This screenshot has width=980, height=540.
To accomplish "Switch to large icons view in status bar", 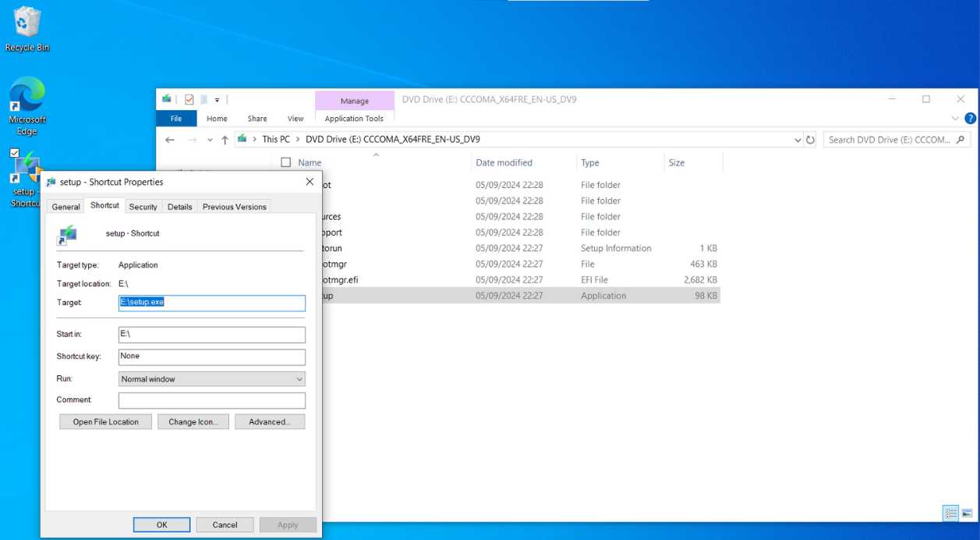I will click(x=967, y=513).
